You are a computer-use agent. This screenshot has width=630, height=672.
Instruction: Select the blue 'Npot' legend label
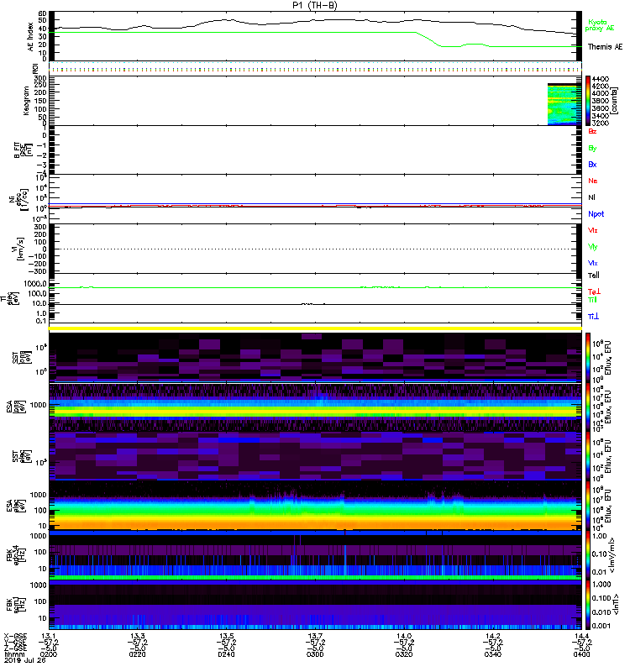[x=596, y=214]
